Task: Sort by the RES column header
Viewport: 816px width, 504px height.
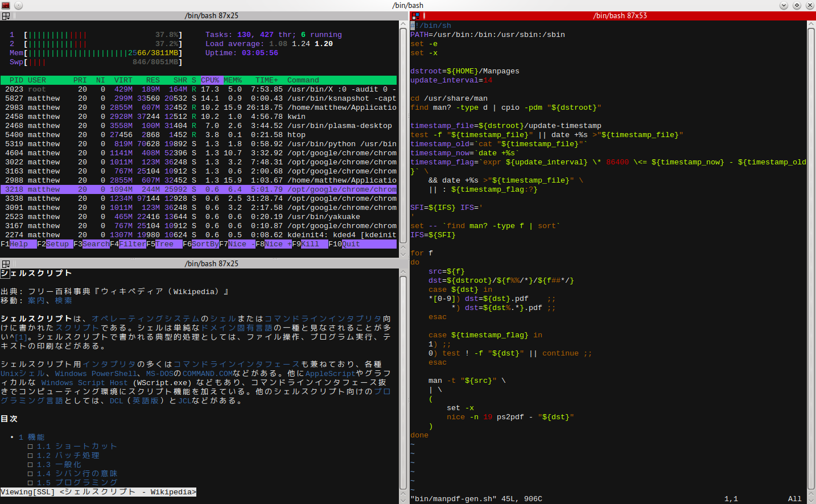Action: 153,80
